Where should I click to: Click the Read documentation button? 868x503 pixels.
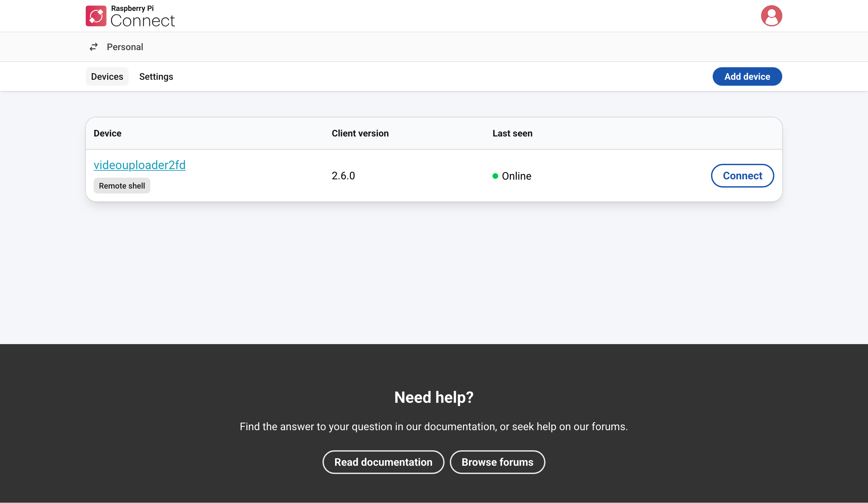coord(383,462)
